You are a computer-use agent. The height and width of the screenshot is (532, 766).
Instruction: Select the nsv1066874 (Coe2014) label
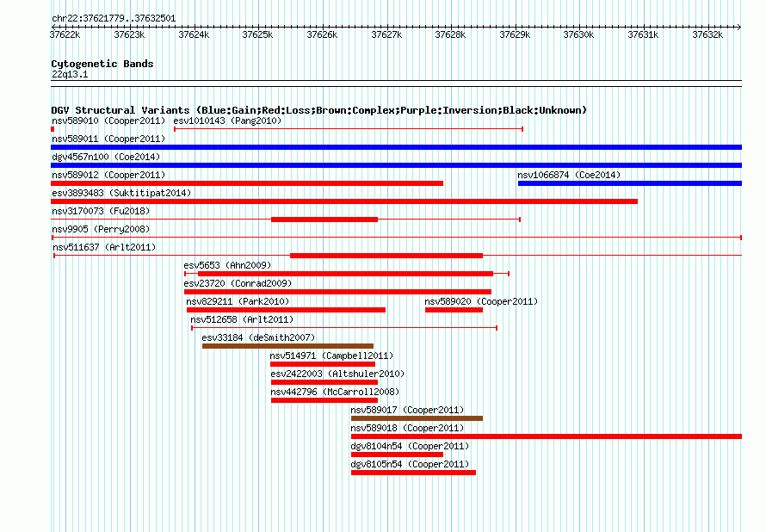[x=569, y=175]
